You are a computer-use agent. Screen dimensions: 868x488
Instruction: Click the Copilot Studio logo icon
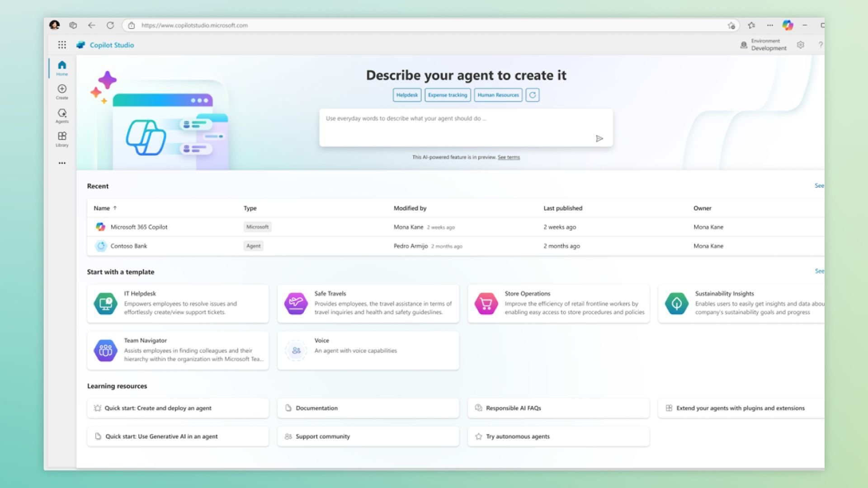click(81, 45)
